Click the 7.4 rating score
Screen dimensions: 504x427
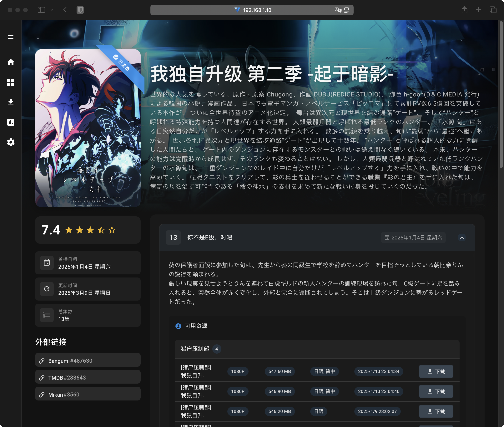point(51,230)
